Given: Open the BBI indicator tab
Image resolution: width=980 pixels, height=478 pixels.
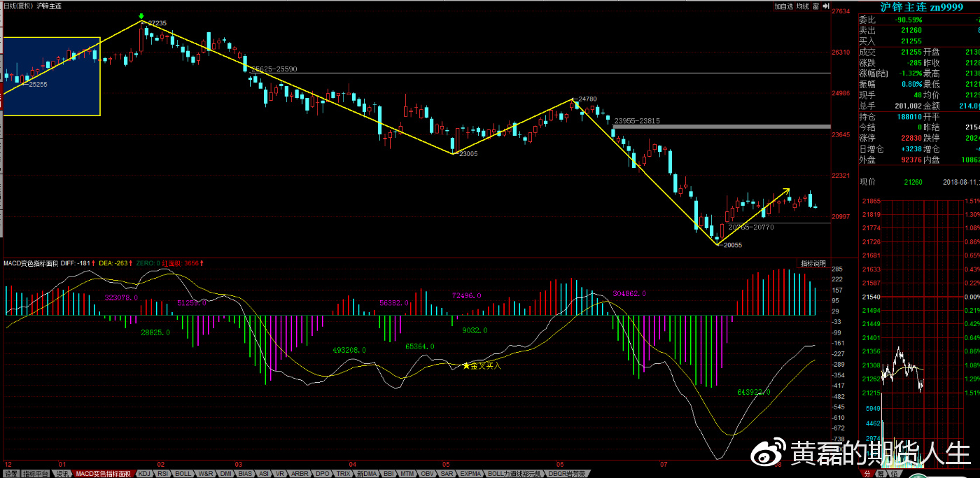Looking at the screenshot, I should click(x=389, y=474).
